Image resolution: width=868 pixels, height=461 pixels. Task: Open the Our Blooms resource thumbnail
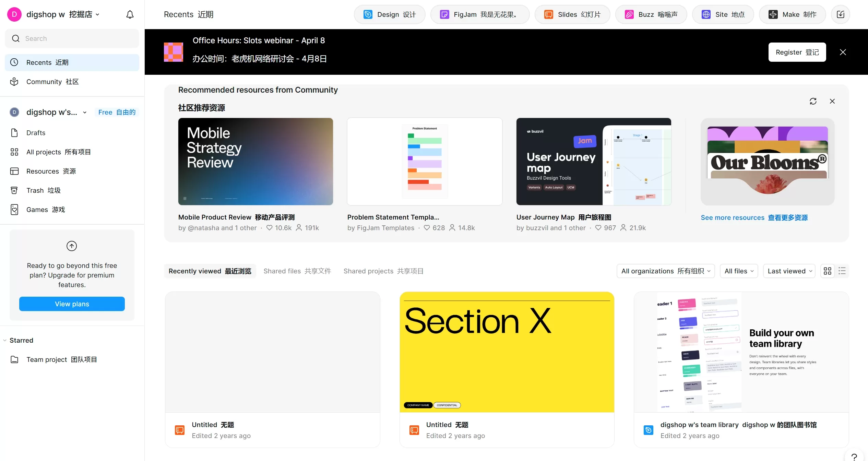tap(768, 162)
